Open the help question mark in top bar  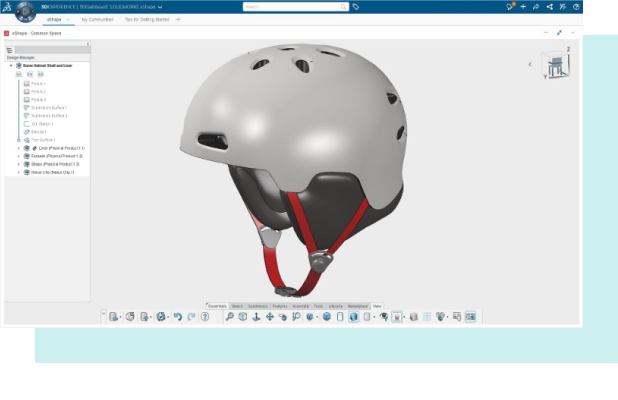(x=576, y=7)
